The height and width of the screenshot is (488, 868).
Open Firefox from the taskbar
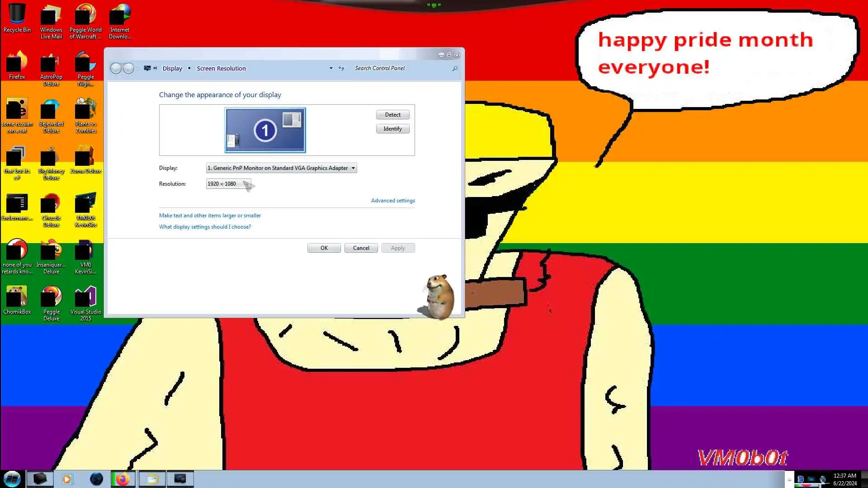point(123,479)
